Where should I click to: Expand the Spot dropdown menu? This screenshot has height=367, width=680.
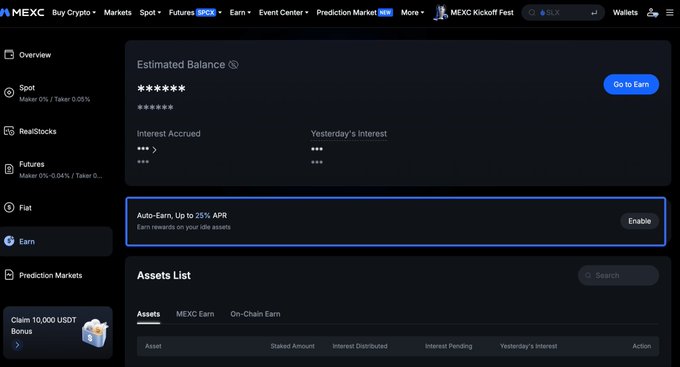[x=150, y=13]
